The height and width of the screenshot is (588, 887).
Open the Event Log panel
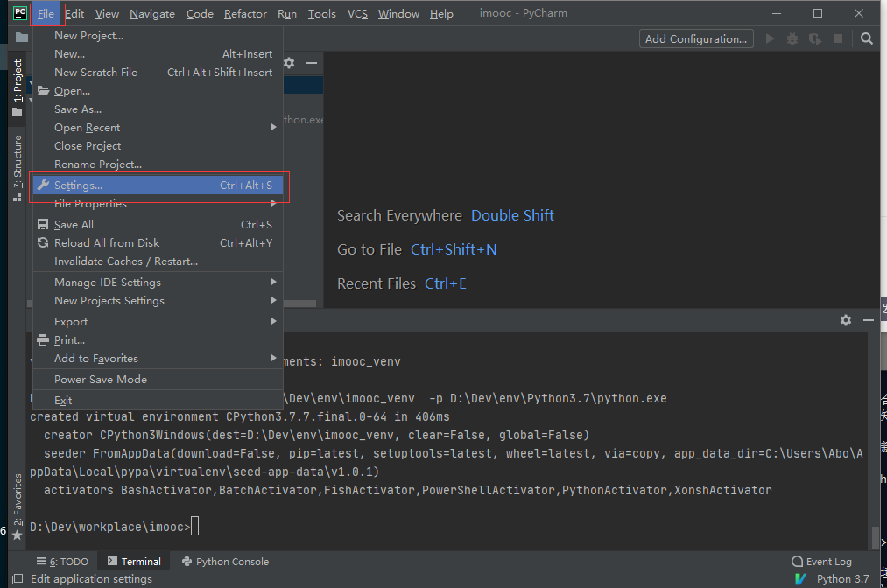click(821, 562)
